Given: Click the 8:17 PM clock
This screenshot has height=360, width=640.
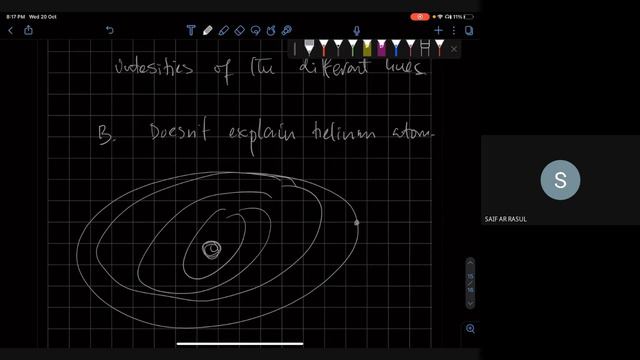Looking at the screenshot, I should coord(16,17).
